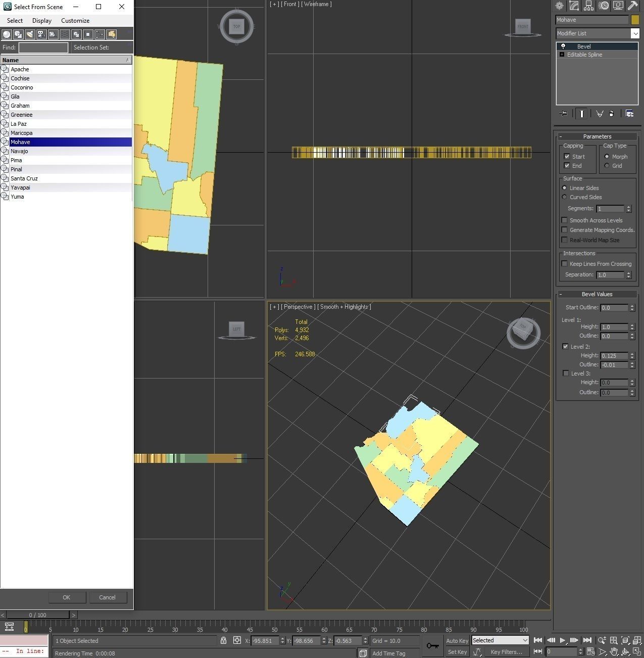Select Coconino in the object list
The height and width of the screenshot is (658, 644).
66,87
